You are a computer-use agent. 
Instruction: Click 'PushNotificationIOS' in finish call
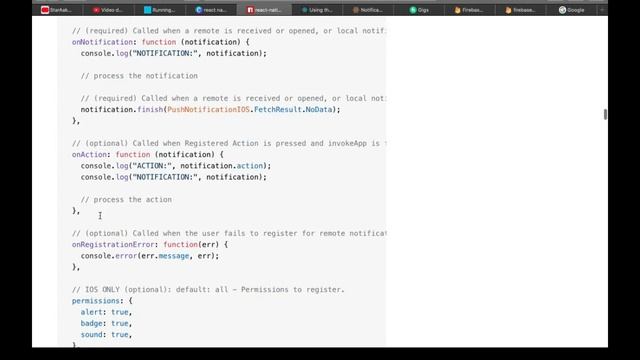[x=208, y=109]
